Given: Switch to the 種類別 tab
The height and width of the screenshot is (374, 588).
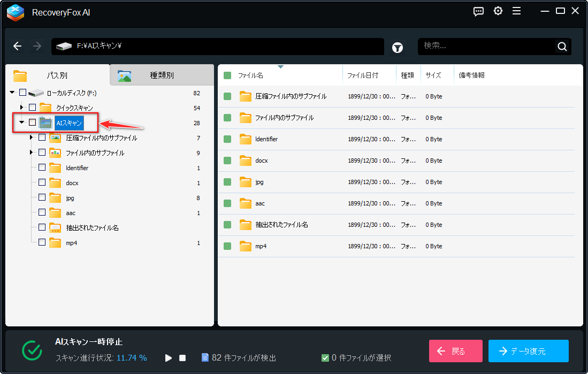Looking at the screenshot, I should [162, 75].
